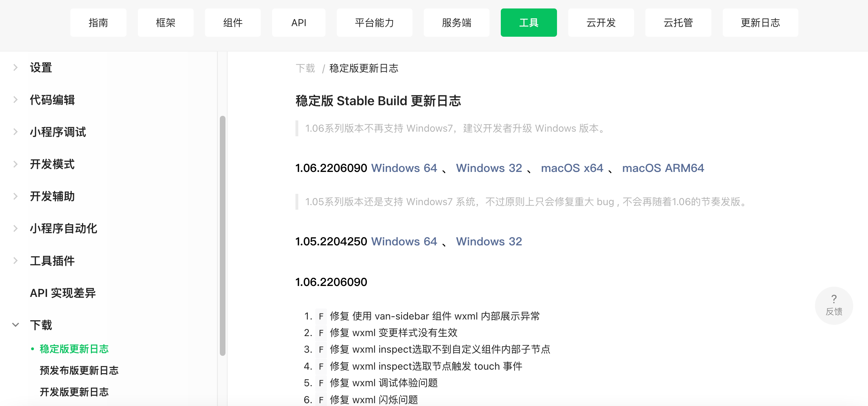Switch to the 指南 top tab

(98, 23)
